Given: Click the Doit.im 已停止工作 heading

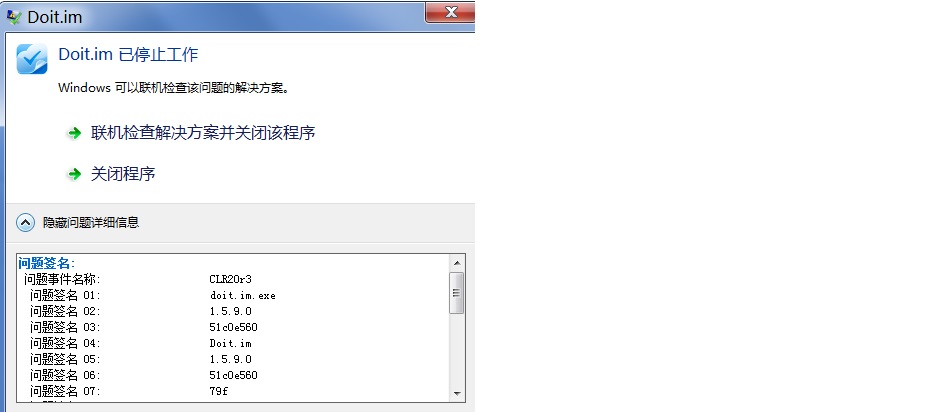Looking at the screenshot, I should [x=128, y=55].
